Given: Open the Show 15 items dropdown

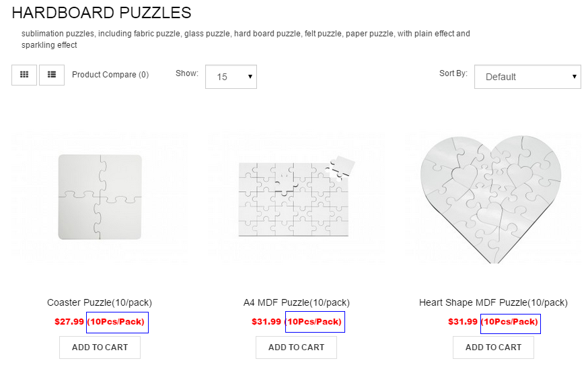Looking at the screenshot, I should pos(231,77).
